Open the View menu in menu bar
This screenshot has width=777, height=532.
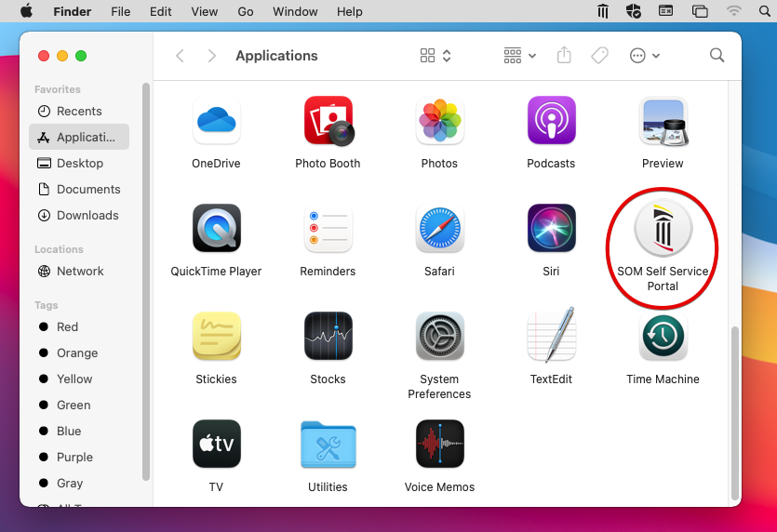coord(204,11)
